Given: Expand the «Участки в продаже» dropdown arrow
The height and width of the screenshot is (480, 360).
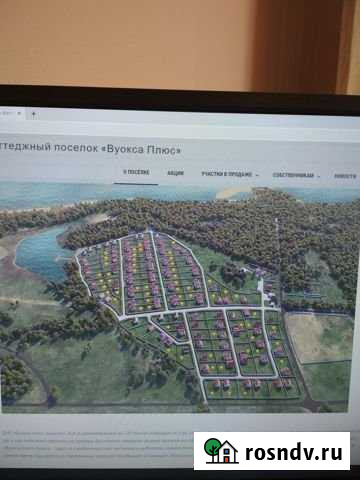Looking at the screenshot, I should coord(257,175).
